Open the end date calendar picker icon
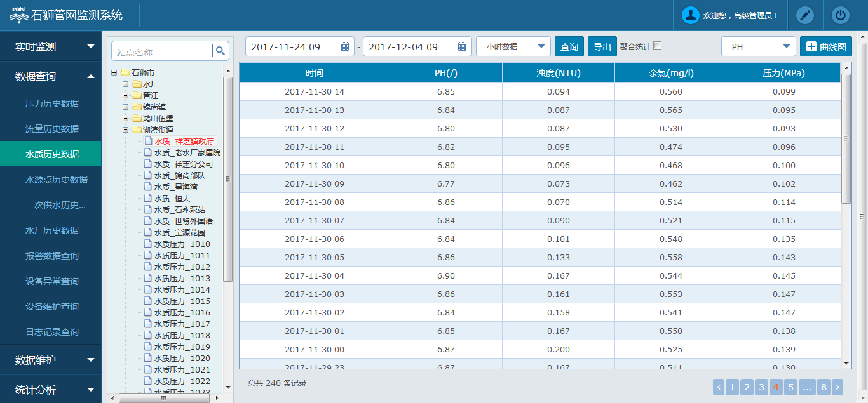868x403 pixels. [462, 46]
